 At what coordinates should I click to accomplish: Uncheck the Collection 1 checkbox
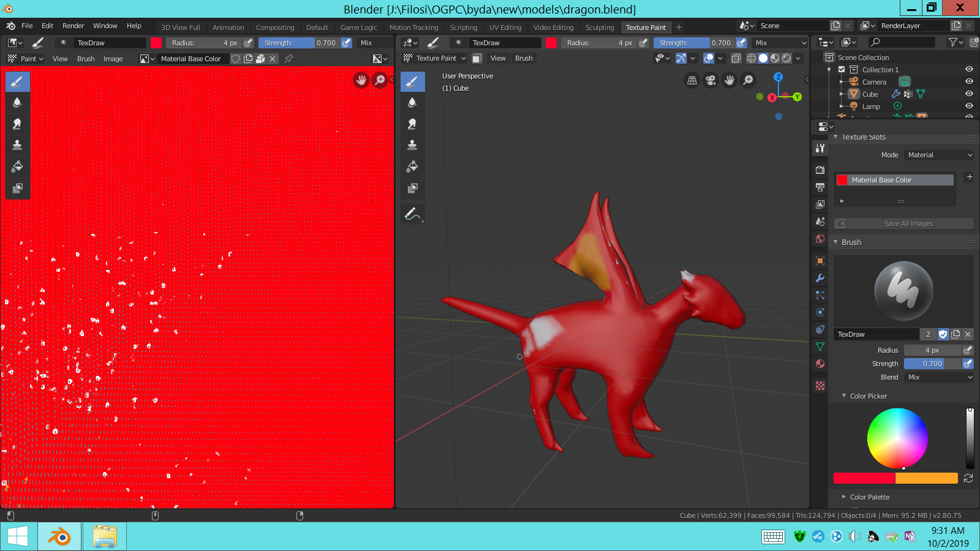pyautogui.click(x=842, y=70)
